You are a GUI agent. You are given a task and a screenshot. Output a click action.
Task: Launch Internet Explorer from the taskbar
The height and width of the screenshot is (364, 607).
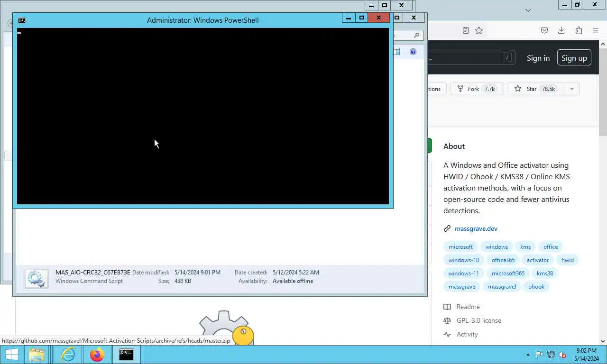[68, 355]
